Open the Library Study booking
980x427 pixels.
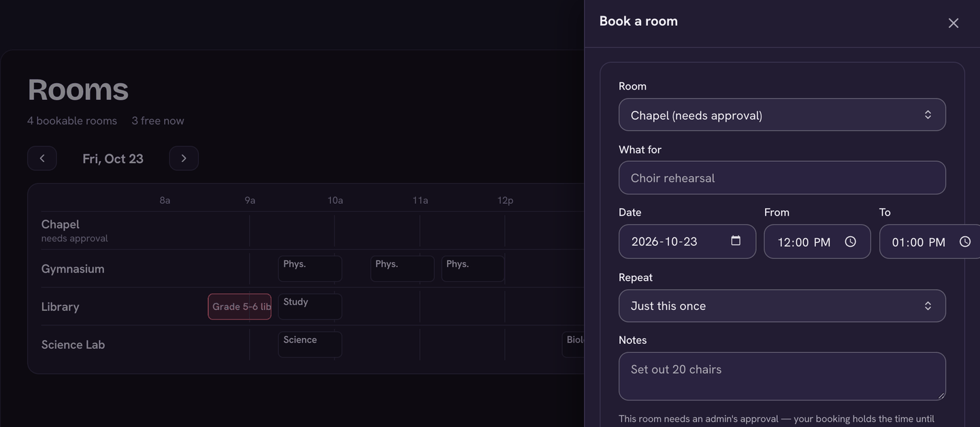(x=310, y=307)
